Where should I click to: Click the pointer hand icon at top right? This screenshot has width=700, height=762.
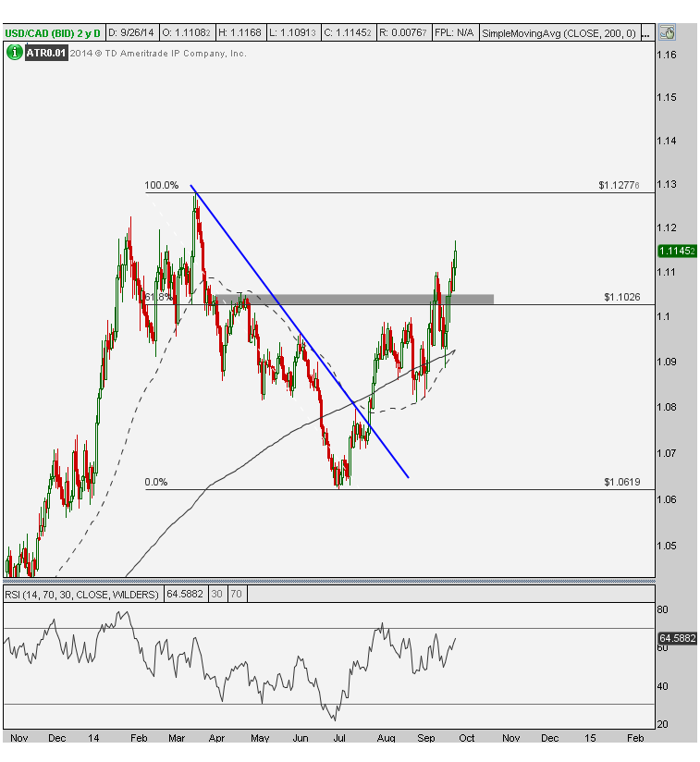pyautogui.click(x=667, y=32)
